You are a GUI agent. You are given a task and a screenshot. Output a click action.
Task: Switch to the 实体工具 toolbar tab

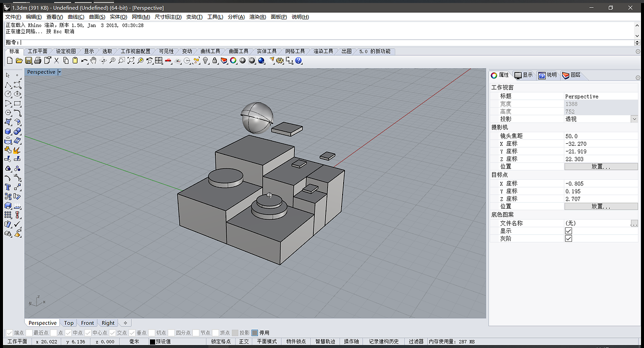[x=267, y=51]
